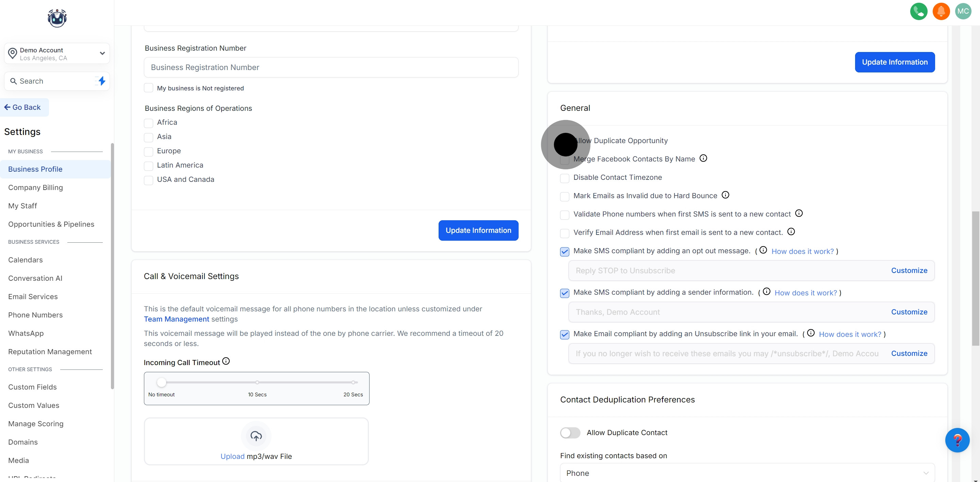Screen dimensions: 980x482
Task: Tick the USA and Canada region checkbox
Action: pyautogui.click(x=148, y=180)
